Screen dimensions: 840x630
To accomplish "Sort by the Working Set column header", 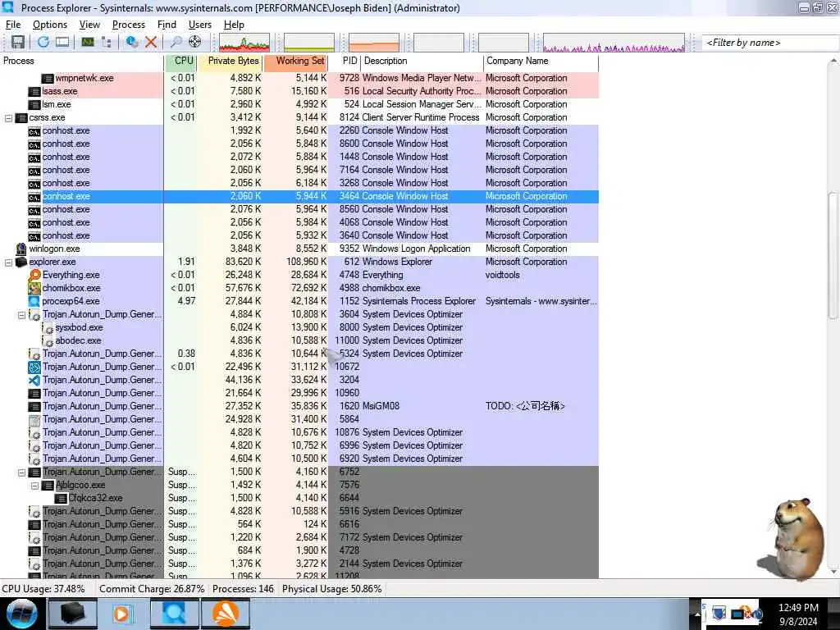I will (x=295, y=61).
